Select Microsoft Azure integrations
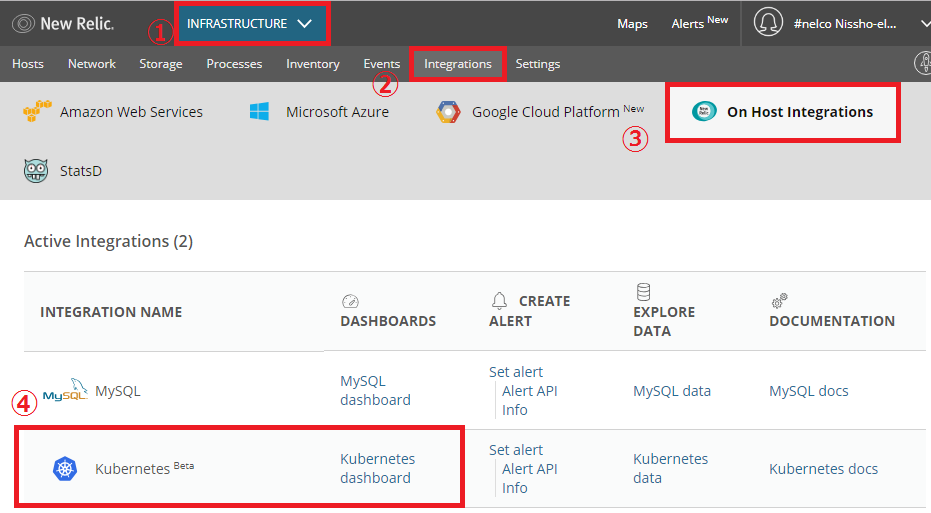 click(337, 112)
